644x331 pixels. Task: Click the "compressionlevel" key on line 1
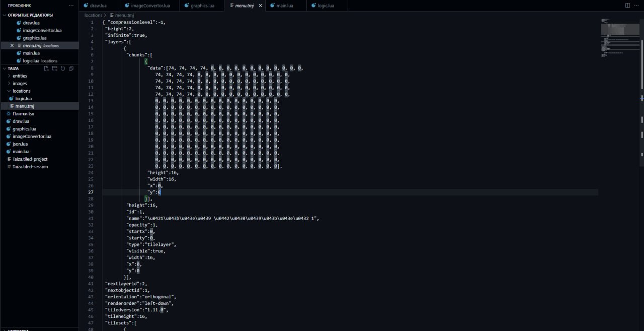click(131, 22)
